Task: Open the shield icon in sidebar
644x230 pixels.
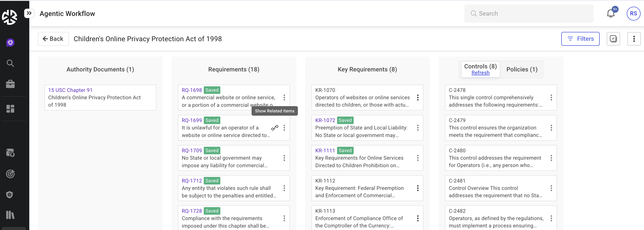Action: tap(9, 195)
